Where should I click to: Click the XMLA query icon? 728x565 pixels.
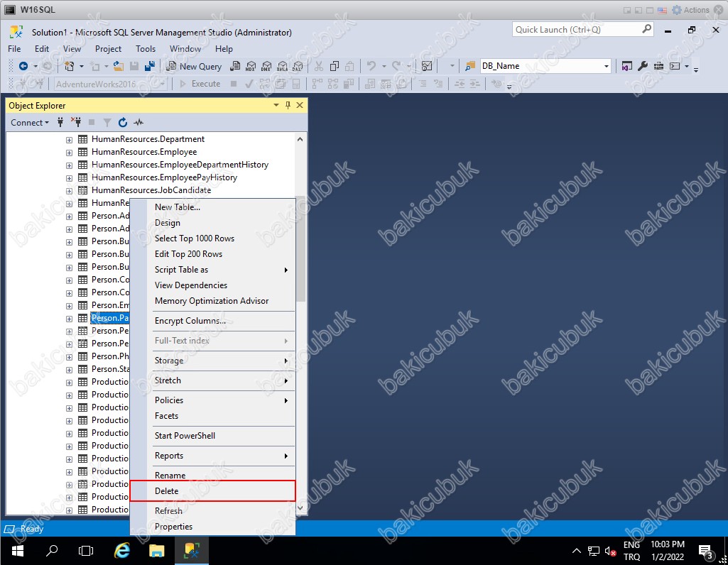coord(282,66)
